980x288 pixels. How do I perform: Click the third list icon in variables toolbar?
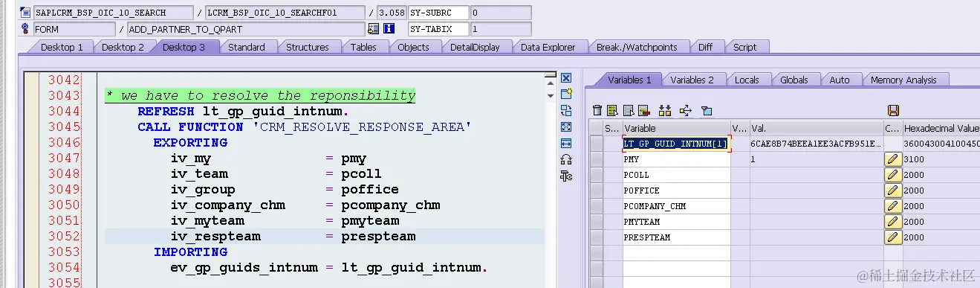(x=628, y=111)
